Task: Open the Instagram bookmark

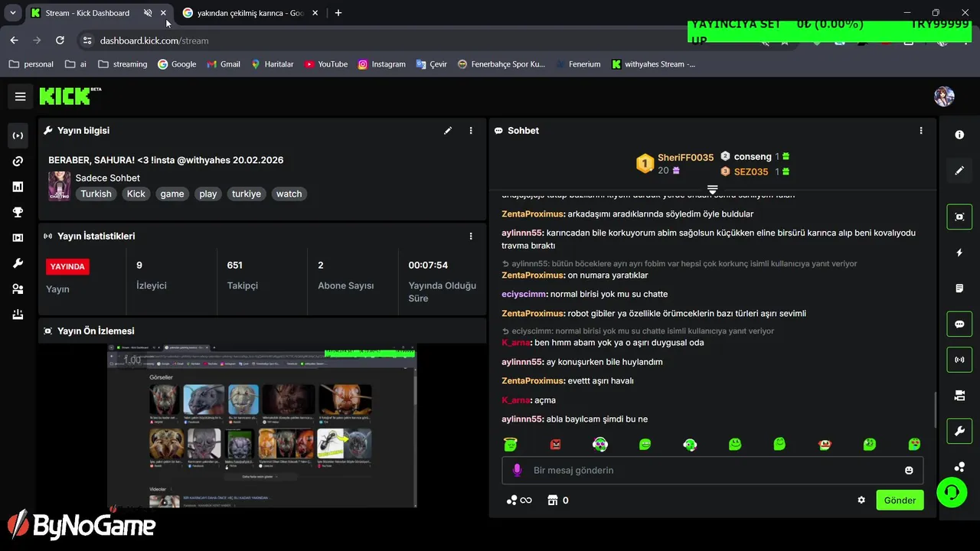Action: point(381,64)
